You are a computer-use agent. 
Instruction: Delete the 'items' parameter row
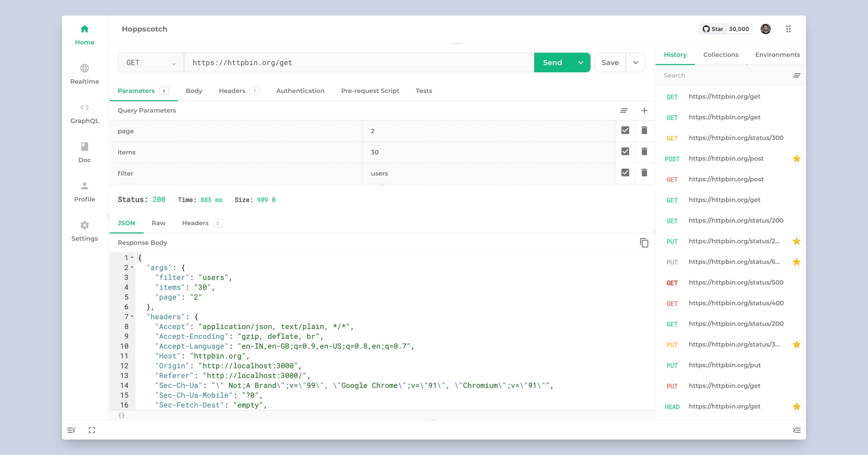pos(644,152)
